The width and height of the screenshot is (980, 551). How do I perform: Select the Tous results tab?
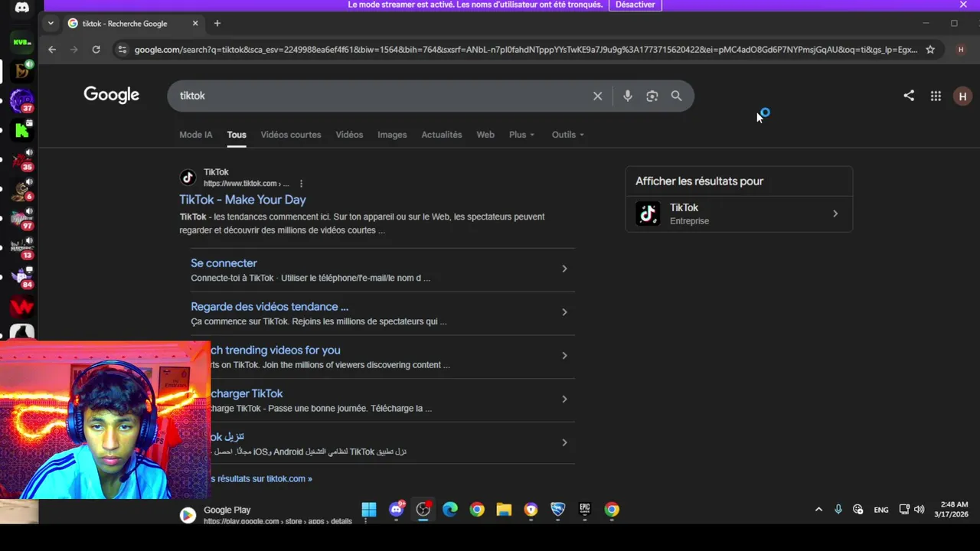pyautogui.click(x=237, y=135)
